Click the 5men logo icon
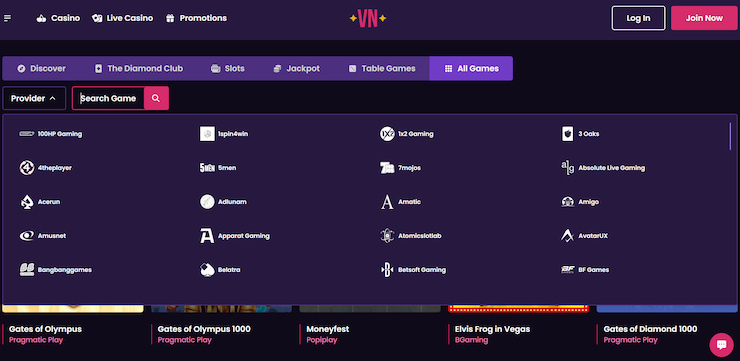740x361 pixels. pos(207,168)
